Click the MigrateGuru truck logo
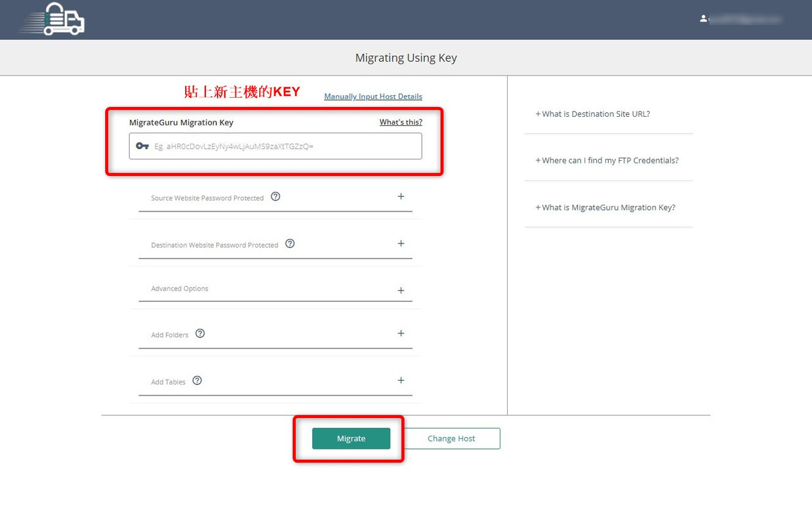812x525 pixels. pos(52,18)
